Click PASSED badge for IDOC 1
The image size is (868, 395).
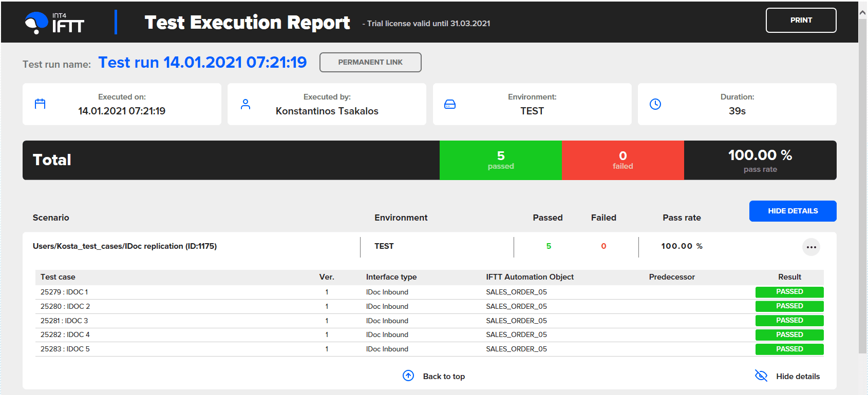click(x=789, y=292)
